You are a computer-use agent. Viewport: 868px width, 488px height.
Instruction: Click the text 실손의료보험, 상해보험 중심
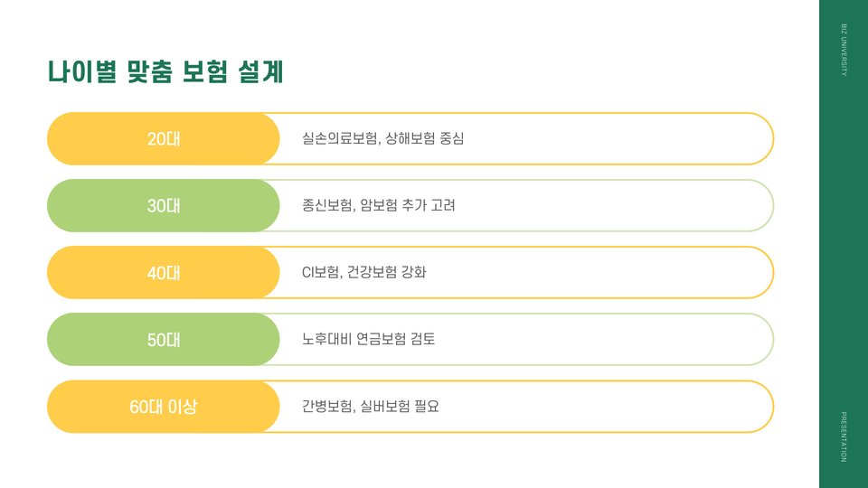(383, 138)
